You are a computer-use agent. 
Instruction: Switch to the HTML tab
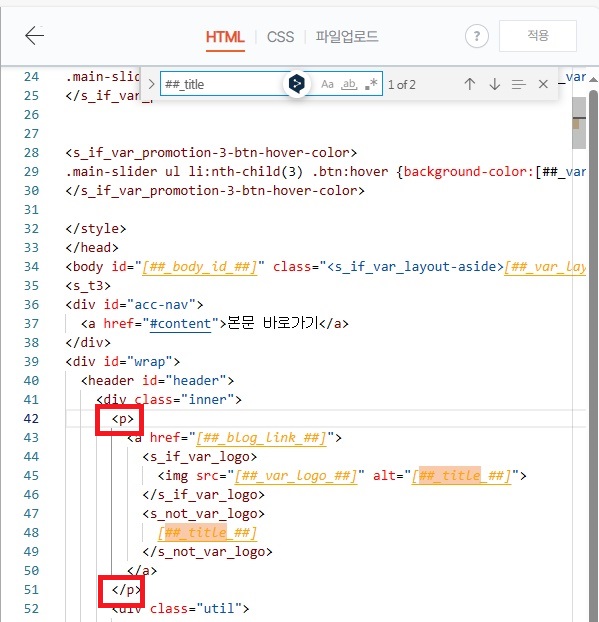[x=225, y=37]
